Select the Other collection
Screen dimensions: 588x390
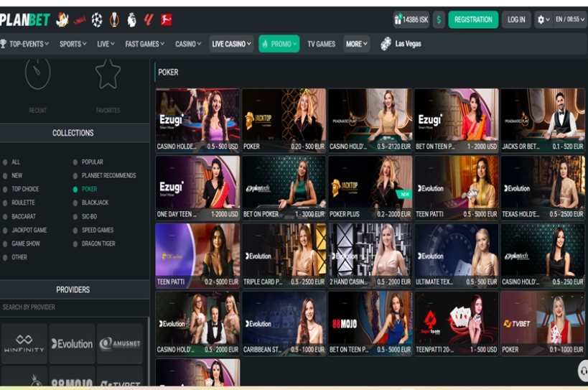click(15, 257)
